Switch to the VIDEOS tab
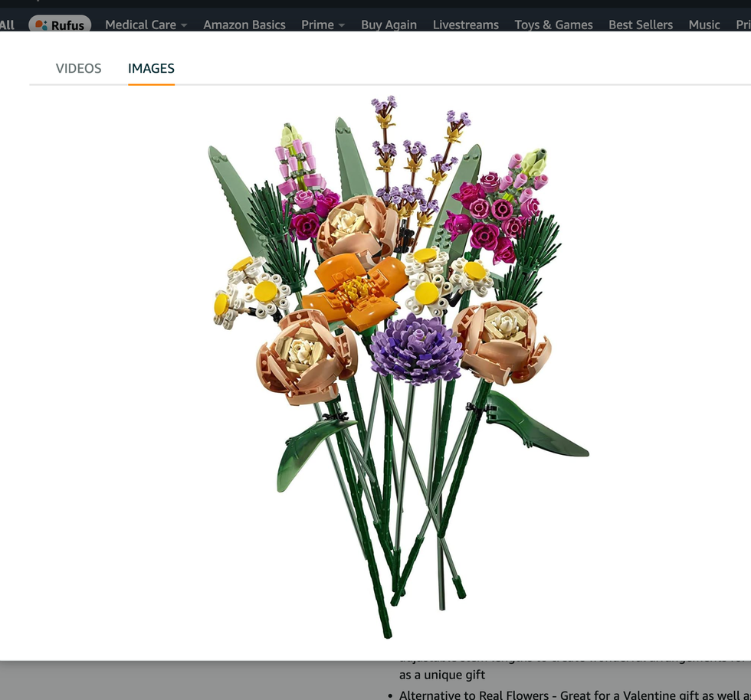 [78, 68]
